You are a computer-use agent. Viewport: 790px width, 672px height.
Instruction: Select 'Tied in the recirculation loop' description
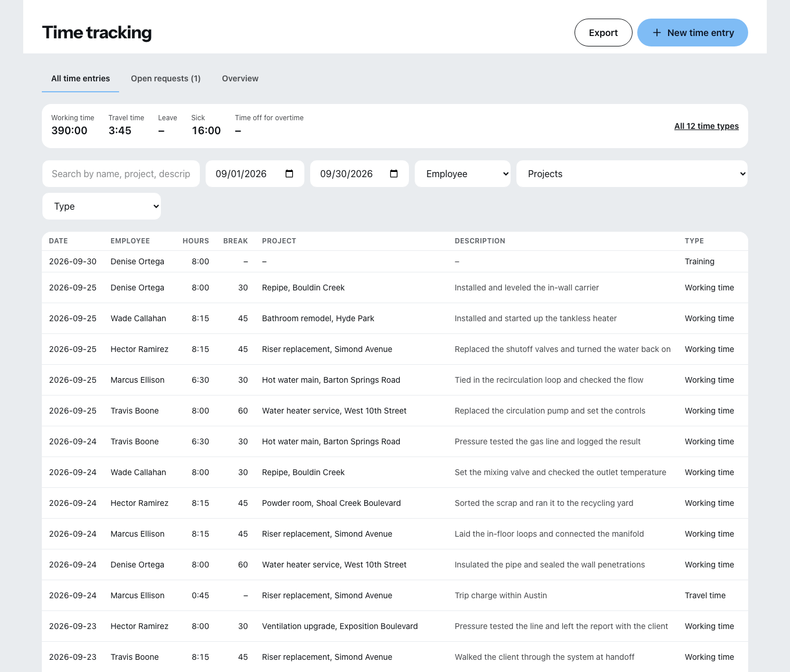549,380
